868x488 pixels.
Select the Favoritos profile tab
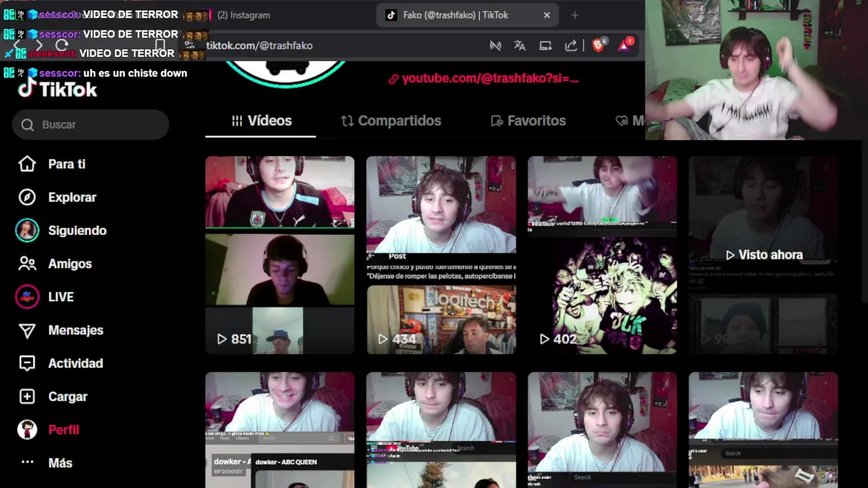528,121
